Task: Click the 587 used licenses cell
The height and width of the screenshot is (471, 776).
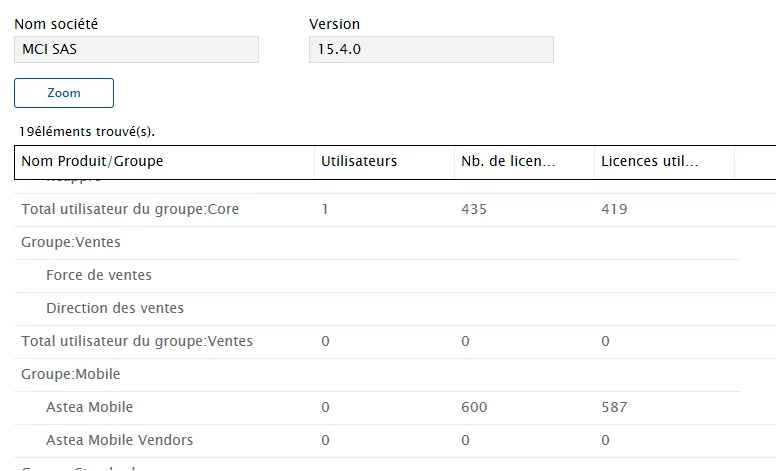Action: (614, 408)
